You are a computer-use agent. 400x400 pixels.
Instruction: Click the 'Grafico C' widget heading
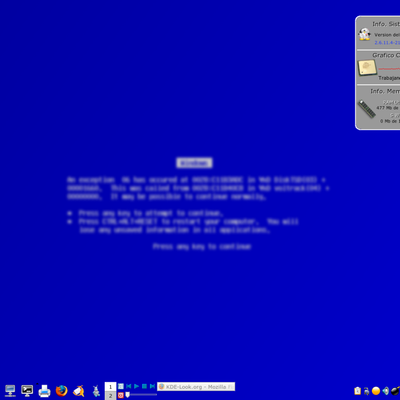point(386,55)
